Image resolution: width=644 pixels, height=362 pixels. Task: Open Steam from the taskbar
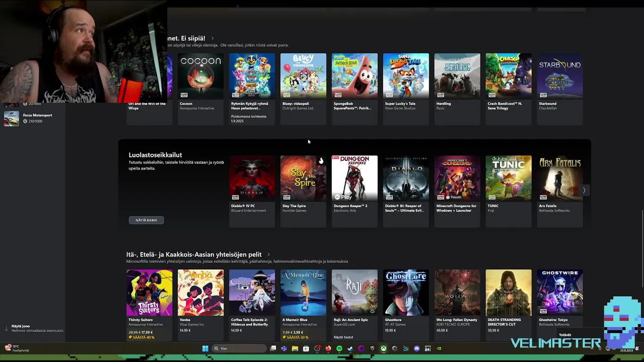(x=350, y=348)
